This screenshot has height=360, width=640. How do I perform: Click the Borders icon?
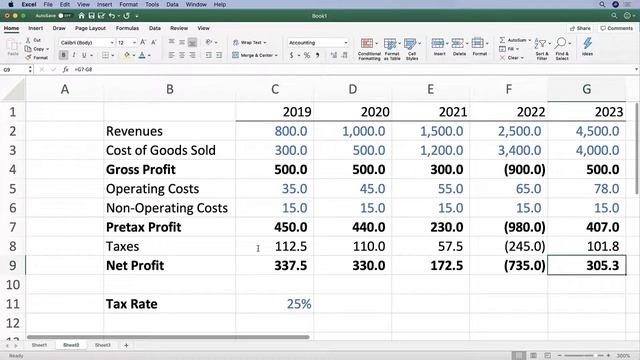pyautogui.click(x=105, y=55)
